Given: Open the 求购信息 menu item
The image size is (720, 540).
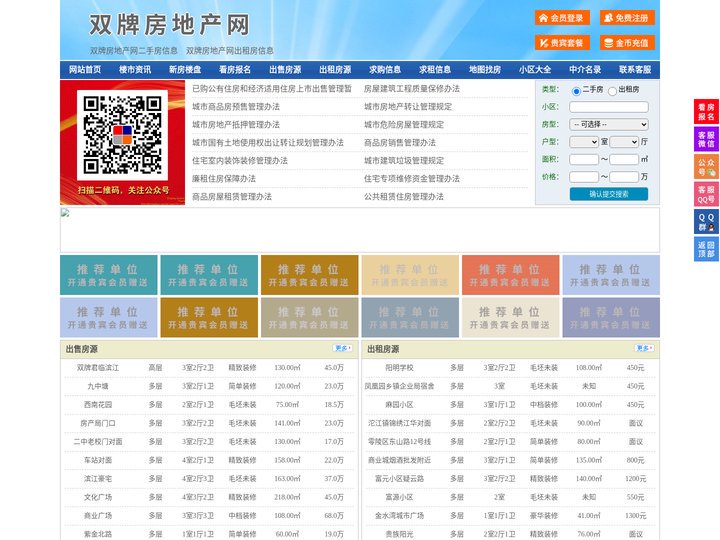Looking at the screenshot, I should coord(385,70).
